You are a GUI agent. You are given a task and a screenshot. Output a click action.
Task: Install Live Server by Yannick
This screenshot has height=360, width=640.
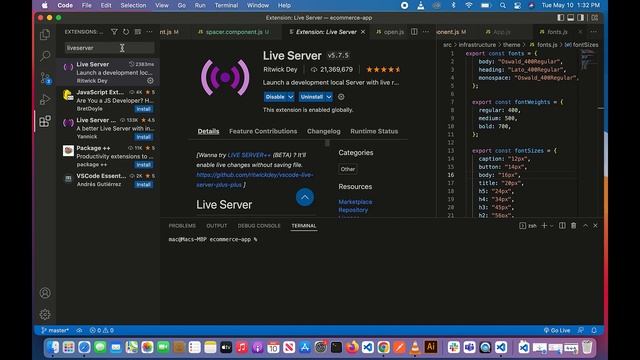[x=144, y=137]
